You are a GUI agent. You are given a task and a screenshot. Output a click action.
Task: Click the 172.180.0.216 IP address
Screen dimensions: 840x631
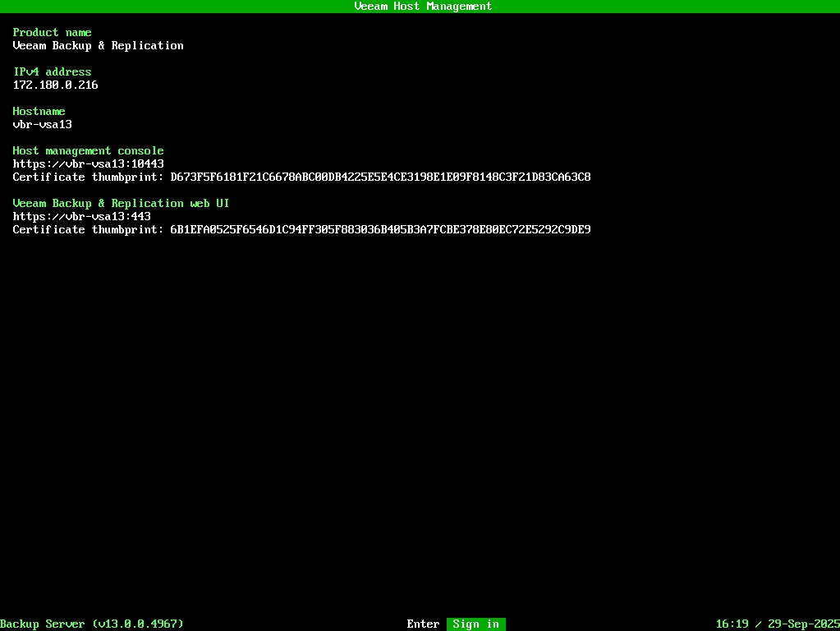[55, 85]
